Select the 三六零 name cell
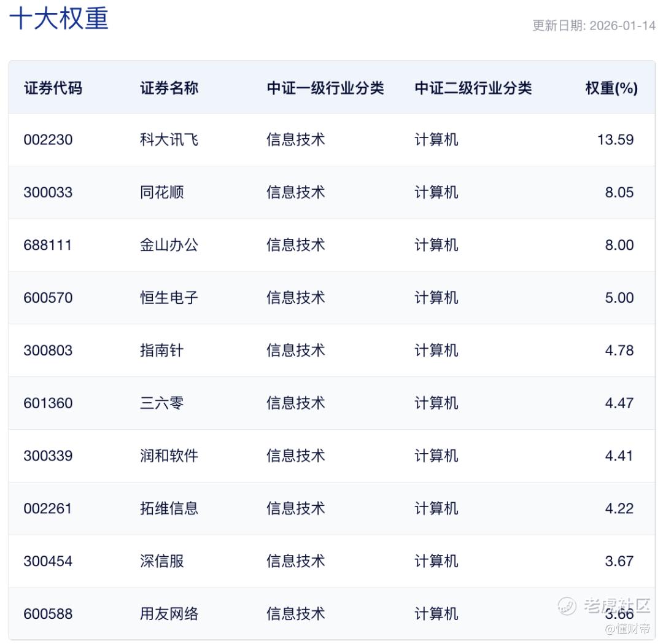This screenshot has height=644, width=663. 162,403
